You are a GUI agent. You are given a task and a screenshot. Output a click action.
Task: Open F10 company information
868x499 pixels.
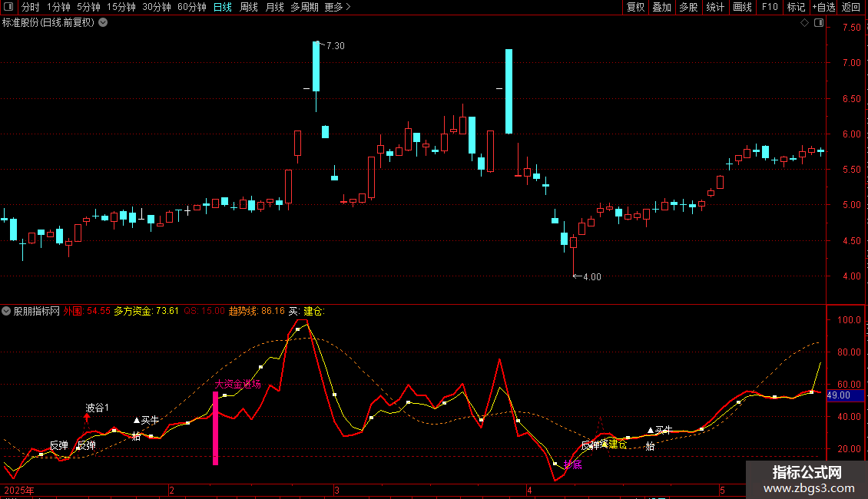point(770,7)
